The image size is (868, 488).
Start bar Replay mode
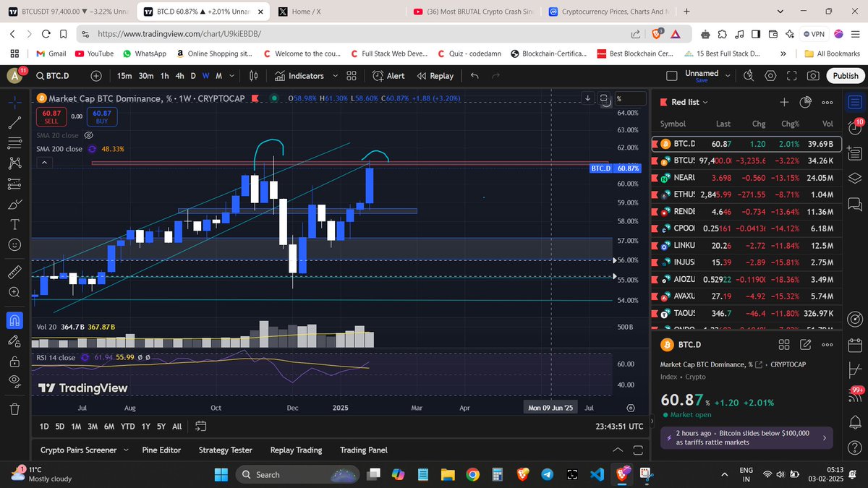tap(435, 75)
